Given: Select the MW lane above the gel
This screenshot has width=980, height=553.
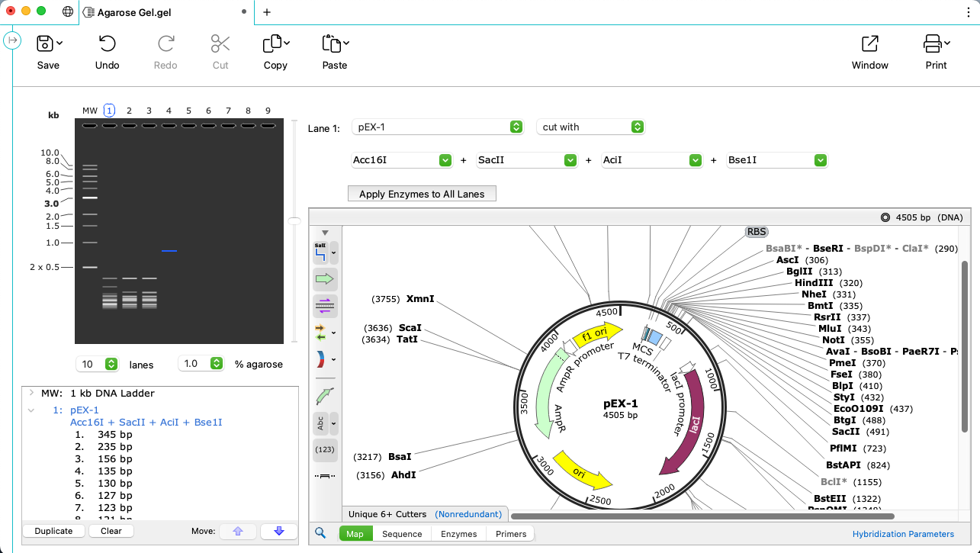Looking at the screenshot, I should click(x=89, y=110).
